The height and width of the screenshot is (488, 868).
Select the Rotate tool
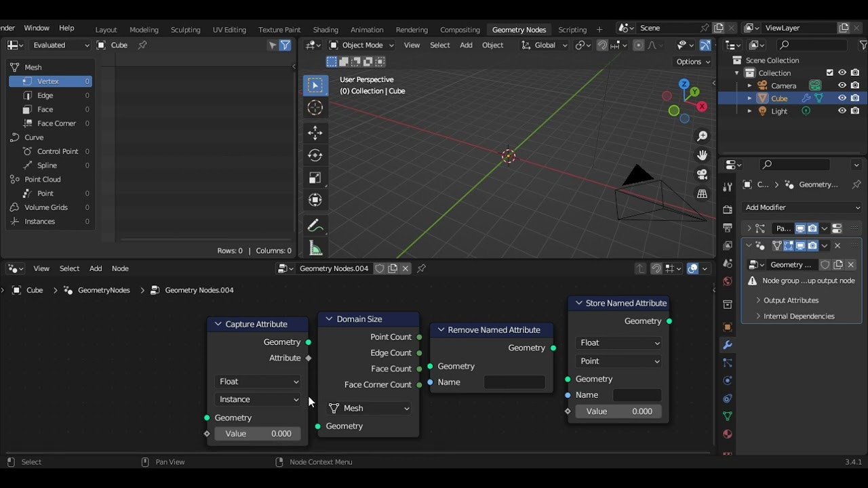pos(315,155)
